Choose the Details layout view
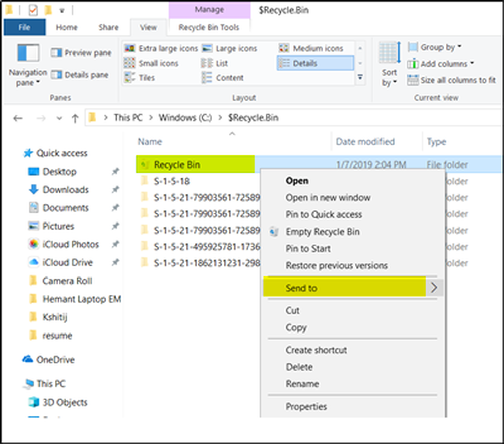504x444 pixels. (304, 63)
